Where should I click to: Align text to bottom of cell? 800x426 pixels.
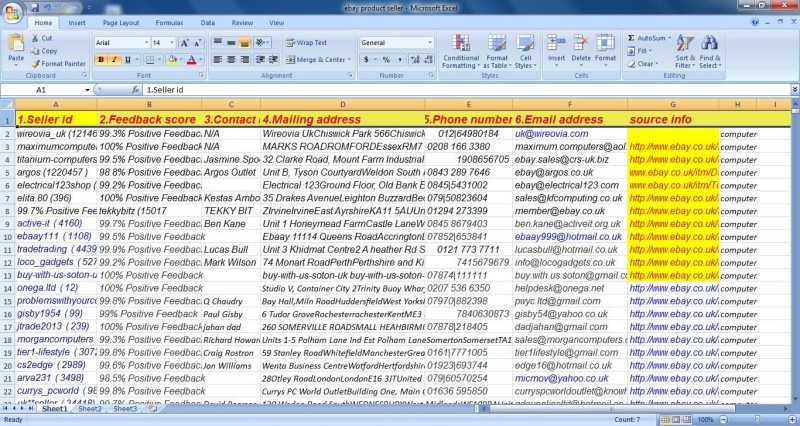[x=244, y=43]
